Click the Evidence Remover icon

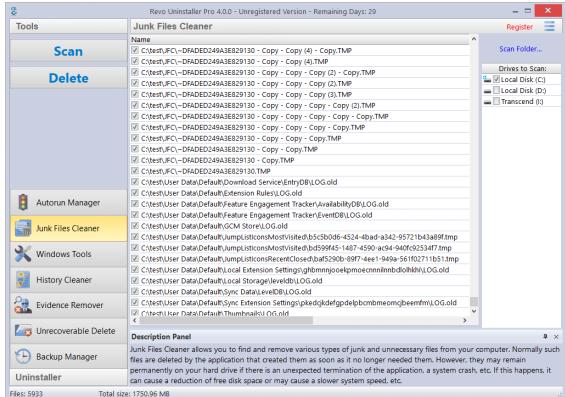[23, 305]
